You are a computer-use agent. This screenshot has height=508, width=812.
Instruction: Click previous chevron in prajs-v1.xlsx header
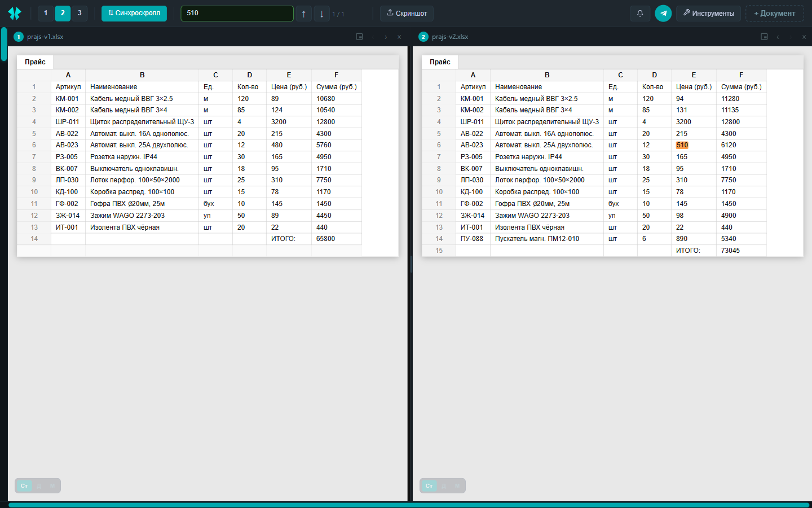(373, 37)
